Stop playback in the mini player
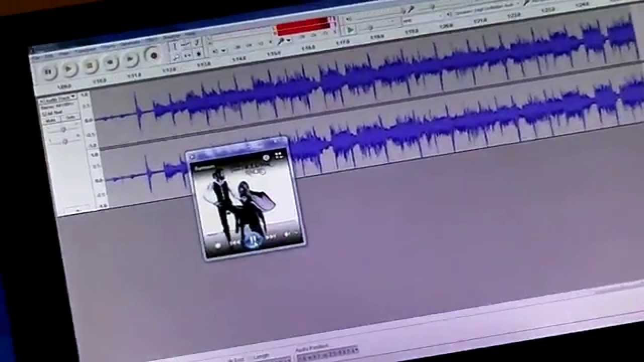Image resolution: width=644 pixels, height=362 pixels. click(218, 246)
